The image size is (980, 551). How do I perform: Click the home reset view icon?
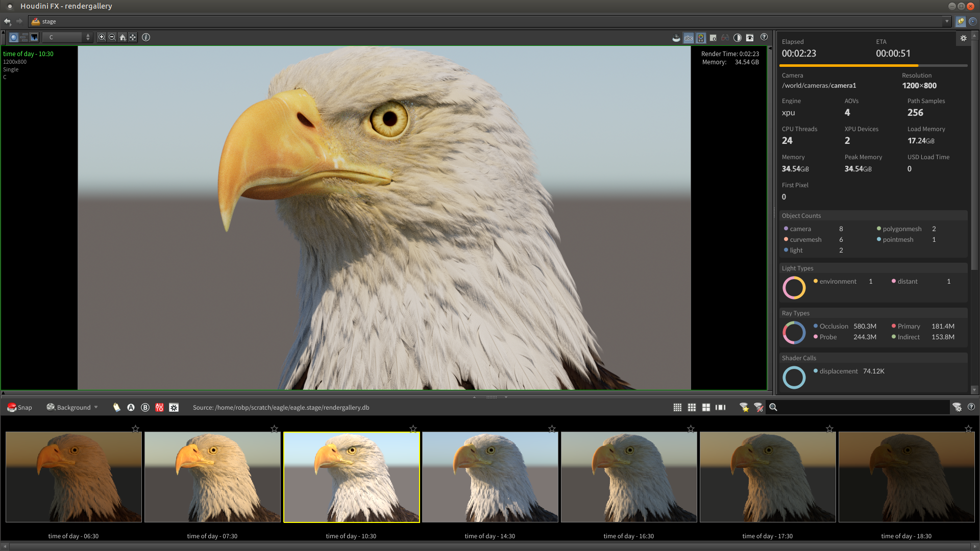[122, 37]
